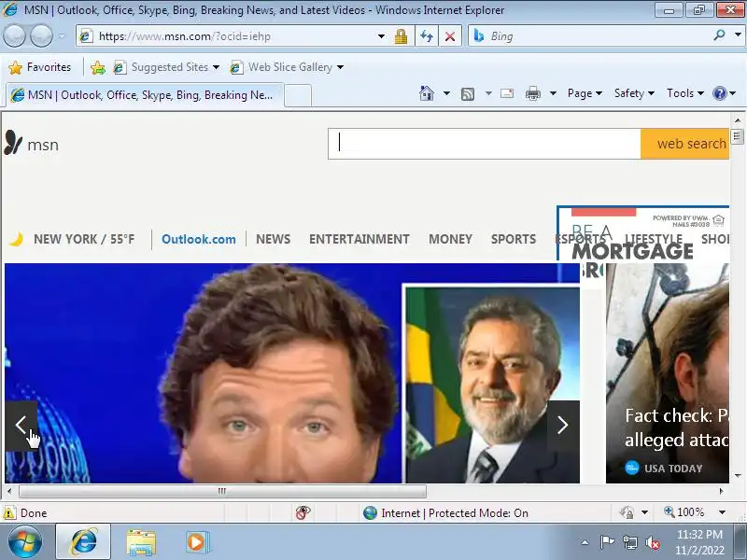Viewport: 747px width, 560px height.
Task: Go to next slide arrow
Action: click(563, 426)
